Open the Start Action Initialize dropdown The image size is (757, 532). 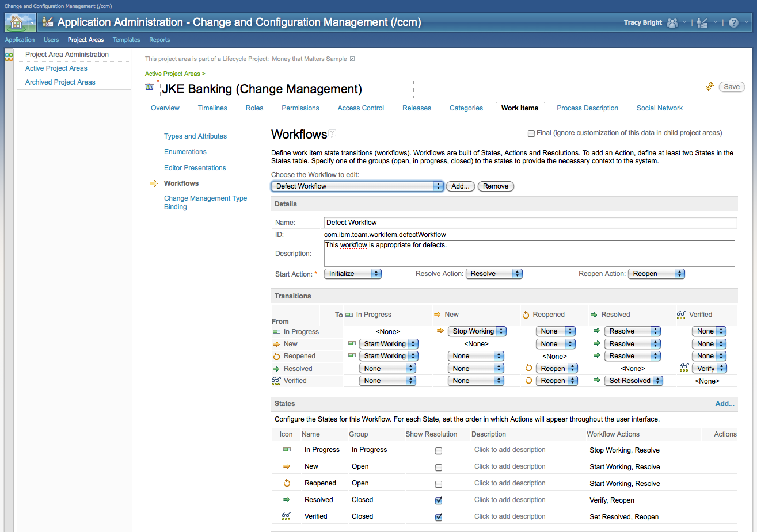coord(353,274)
